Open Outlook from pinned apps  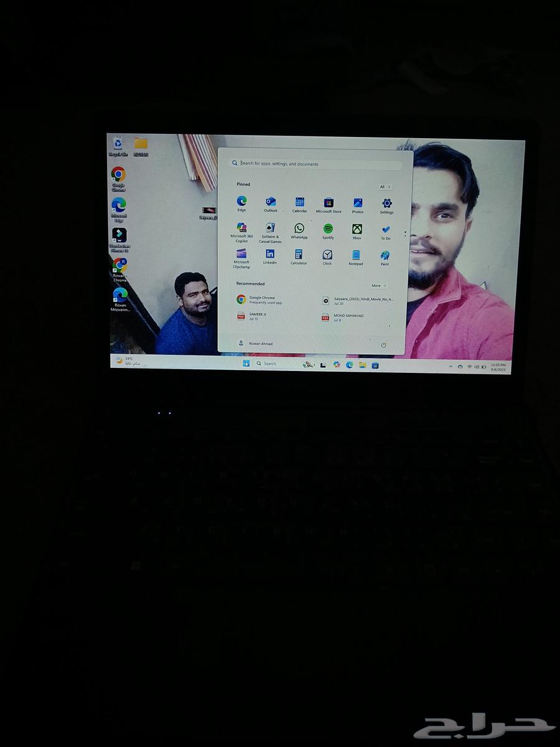tap(269, 202)
